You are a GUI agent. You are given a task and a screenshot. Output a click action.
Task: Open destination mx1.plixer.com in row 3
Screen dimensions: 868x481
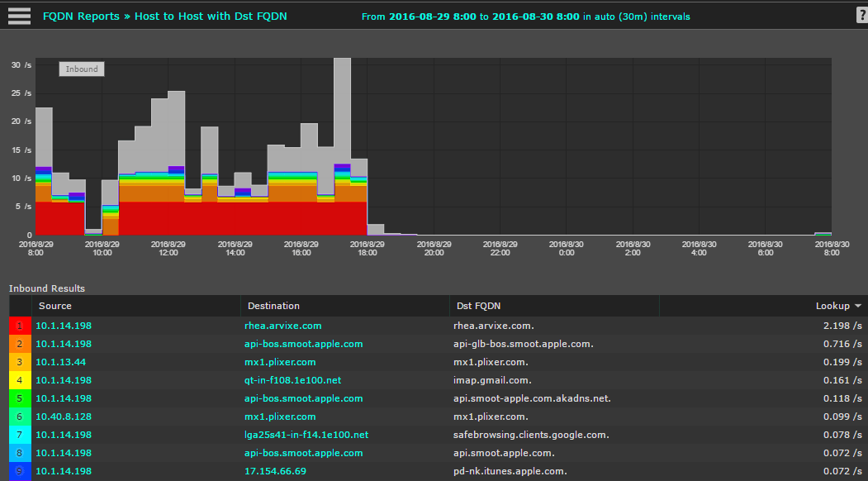pyautogui.click(x=280, y=363)
